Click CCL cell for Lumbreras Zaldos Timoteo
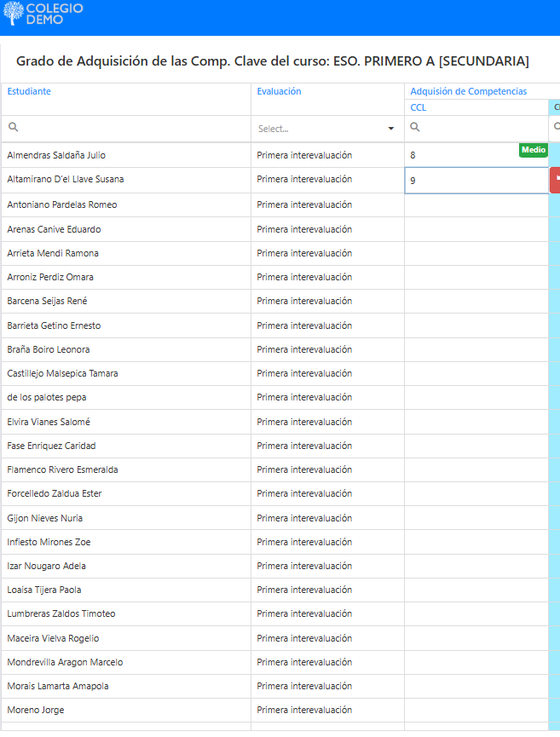Screen dimensions: 560x737 pyautogui.click(x=475, y=613)
